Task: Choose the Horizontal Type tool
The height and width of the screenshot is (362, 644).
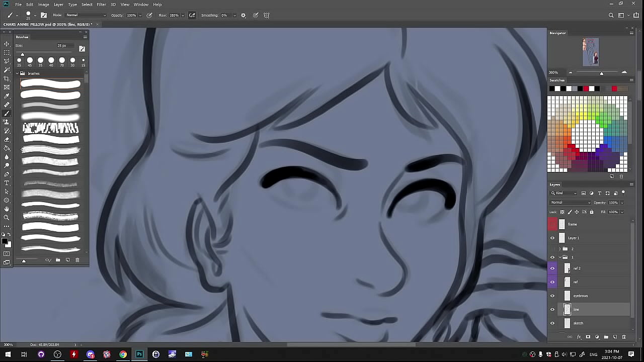Action: [x=7, y=183]
